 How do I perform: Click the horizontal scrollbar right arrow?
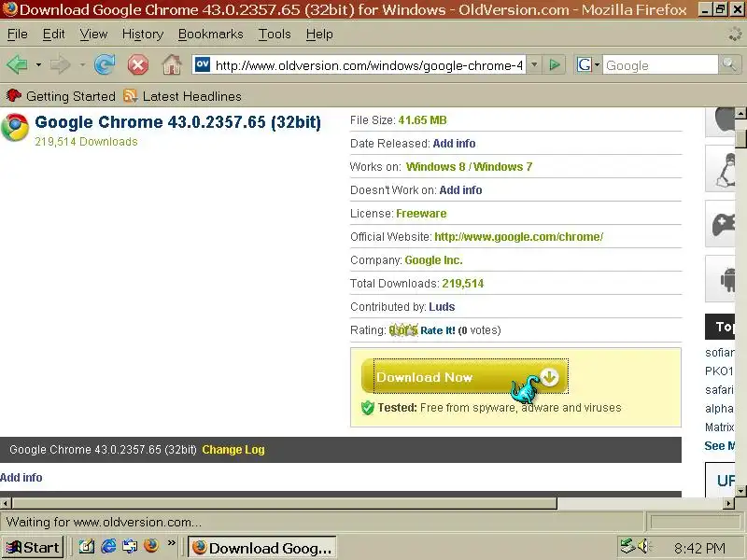coord(729,503)
